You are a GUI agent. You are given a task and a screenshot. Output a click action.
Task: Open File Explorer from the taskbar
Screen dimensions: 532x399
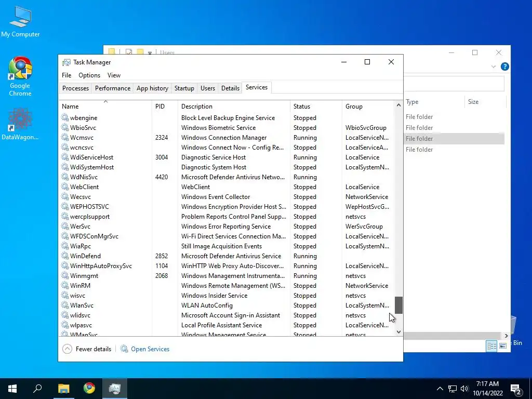pyautogui.click(x=63, y=389)
